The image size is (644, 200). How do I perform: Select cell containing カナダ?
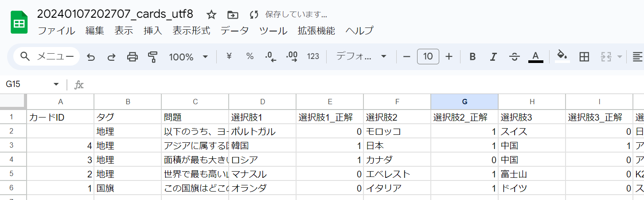(x=397, y=160)
